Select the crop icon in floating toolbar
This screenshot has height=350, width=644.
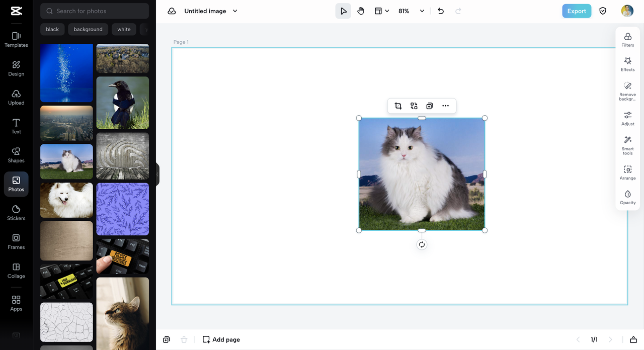pyautogui.click(x=398, y=106)
